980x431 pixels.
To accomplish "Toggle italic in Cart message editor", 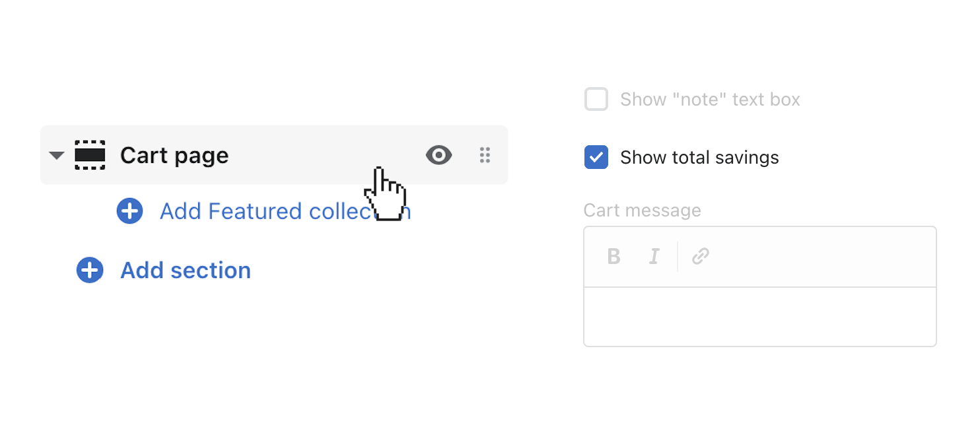I will tap(654, 256).
